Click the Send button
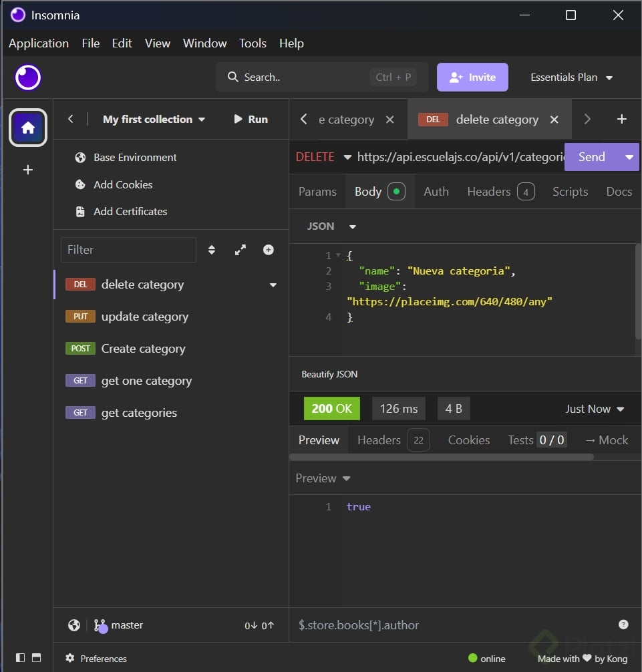Screen dimensions: 642x672 coord(592,157)
